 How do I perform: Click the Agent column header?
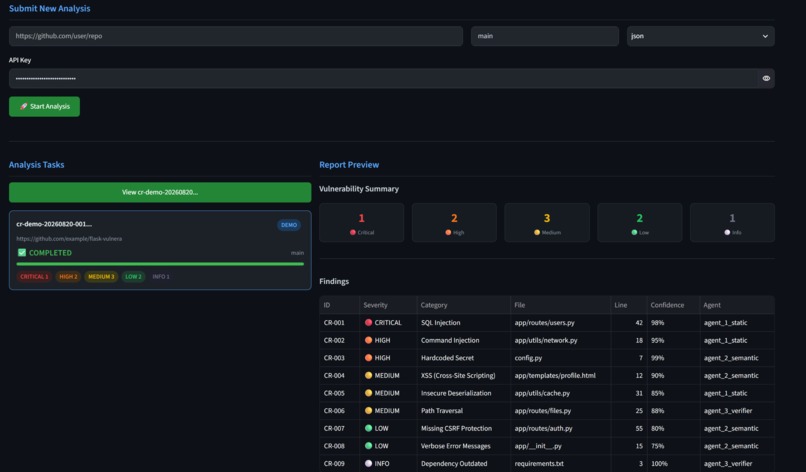pos(737,305)
